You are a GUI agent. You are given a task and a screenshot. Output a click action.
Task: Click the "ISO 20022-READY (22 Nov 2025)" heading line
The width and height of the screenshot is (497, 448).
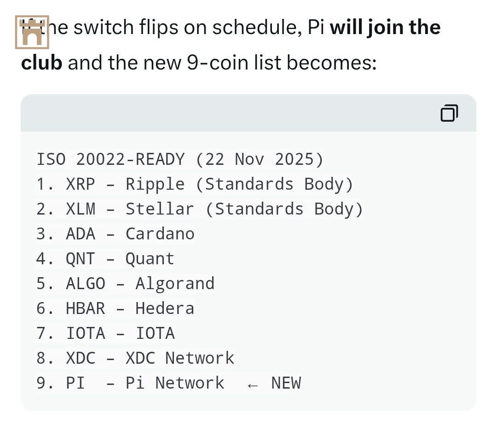(180, 159)
